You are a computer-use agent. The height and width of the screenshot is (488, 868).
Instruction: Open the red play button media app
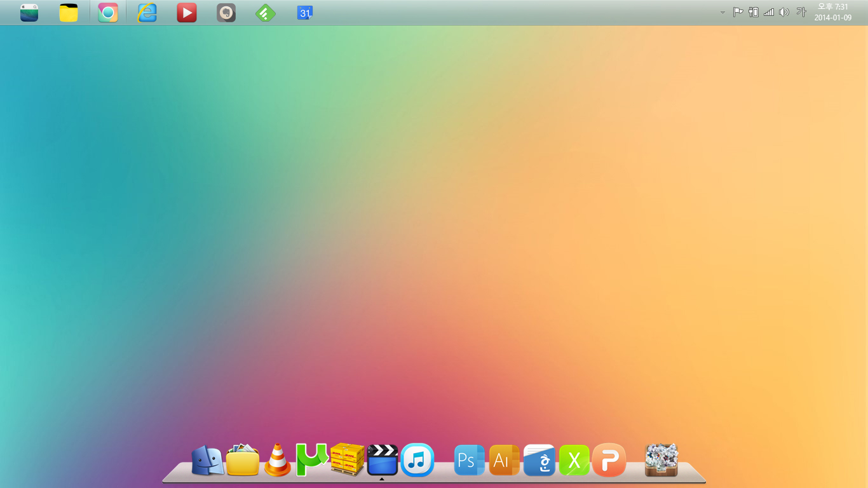(187, 13)
